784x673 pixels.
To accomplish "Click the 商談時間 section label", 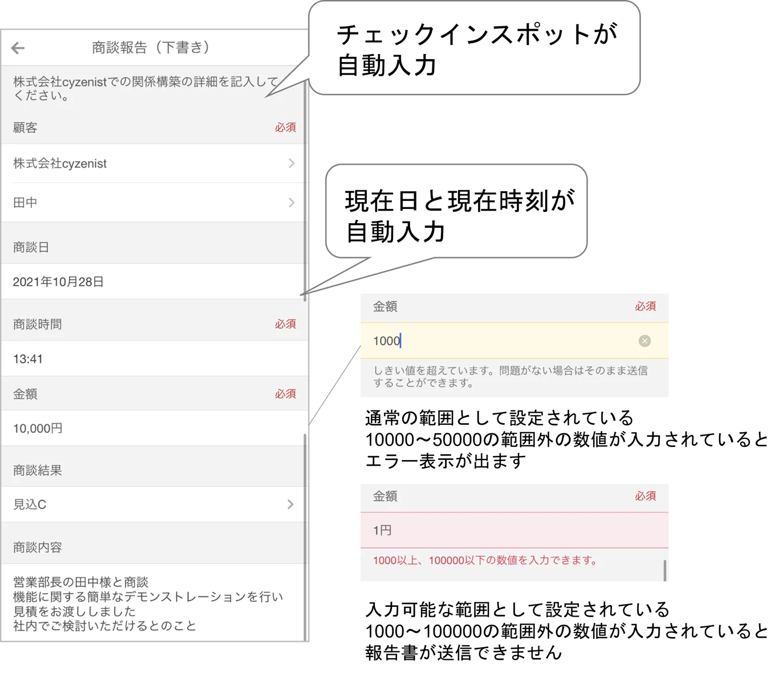I will 37,324.
